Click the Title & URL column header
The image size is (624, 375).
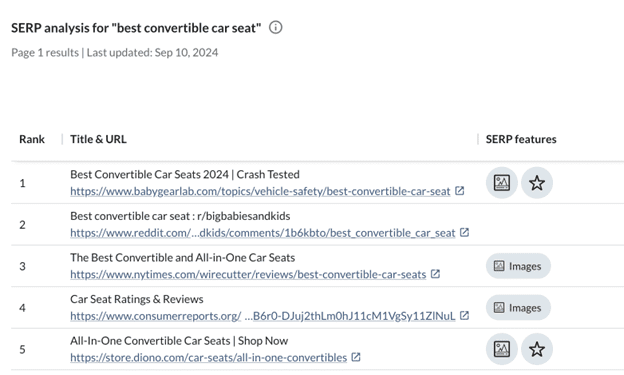pos(98,139)
